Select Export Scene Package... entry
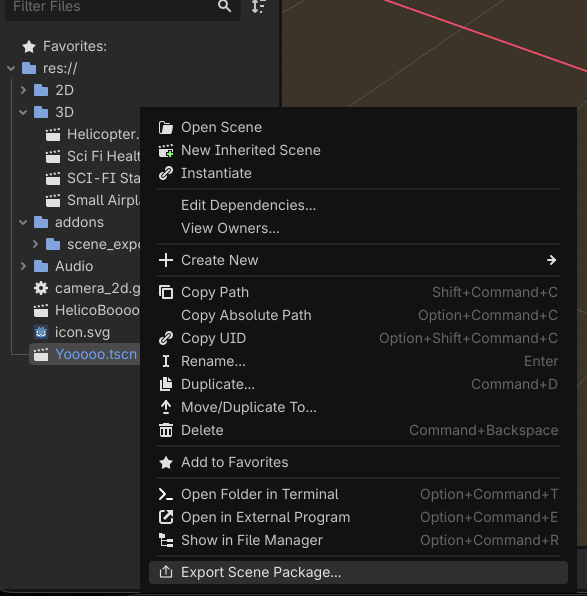Viewport: 587px width, 596px height. pos(359,572)
